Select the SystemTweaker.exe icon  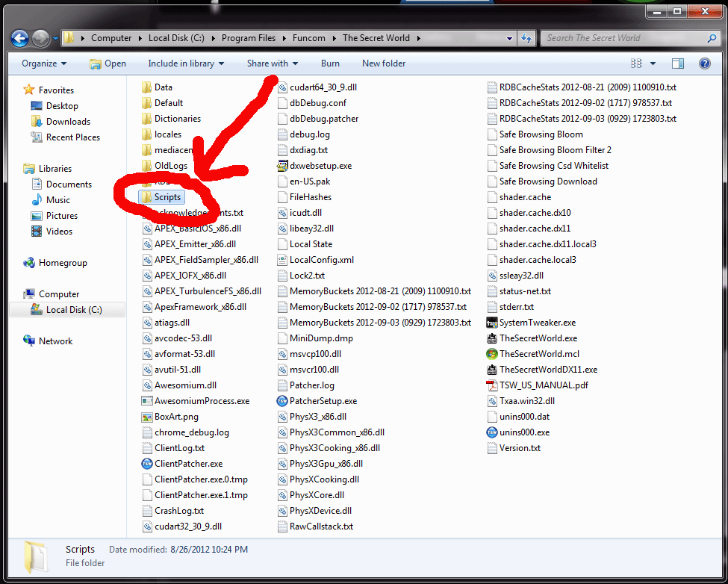pos(491,323)
